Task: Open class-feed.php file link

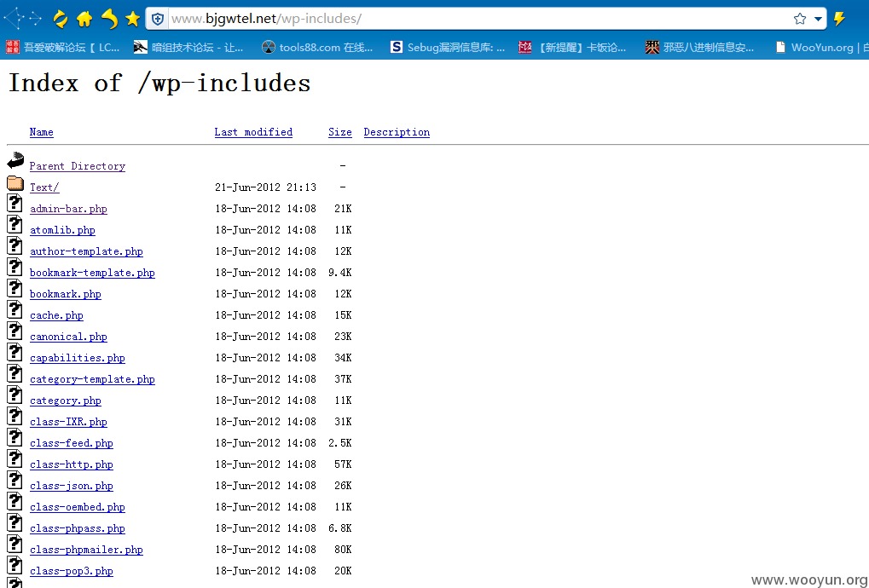Action: tap(72, 443)
